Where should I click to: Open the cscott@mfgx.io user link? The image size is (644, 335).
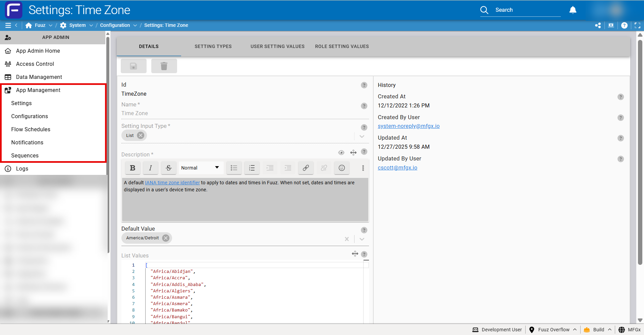[397, 167]
